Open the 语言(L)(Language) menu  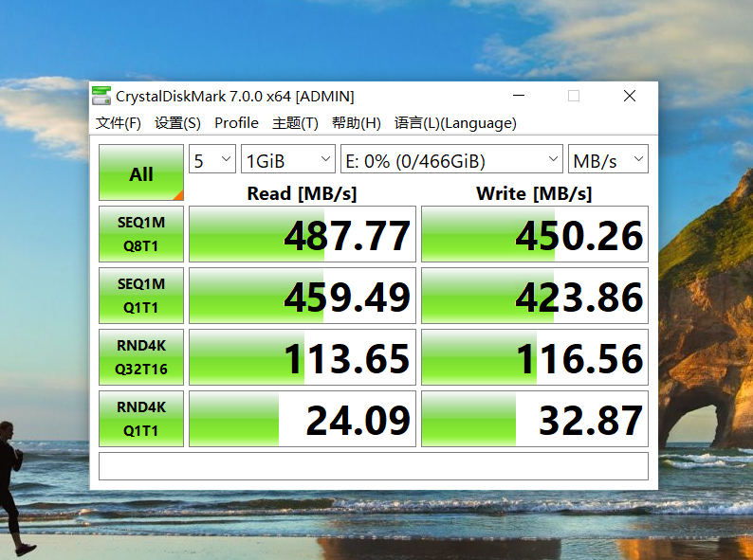pyautogui.click(x=455, y=123)
